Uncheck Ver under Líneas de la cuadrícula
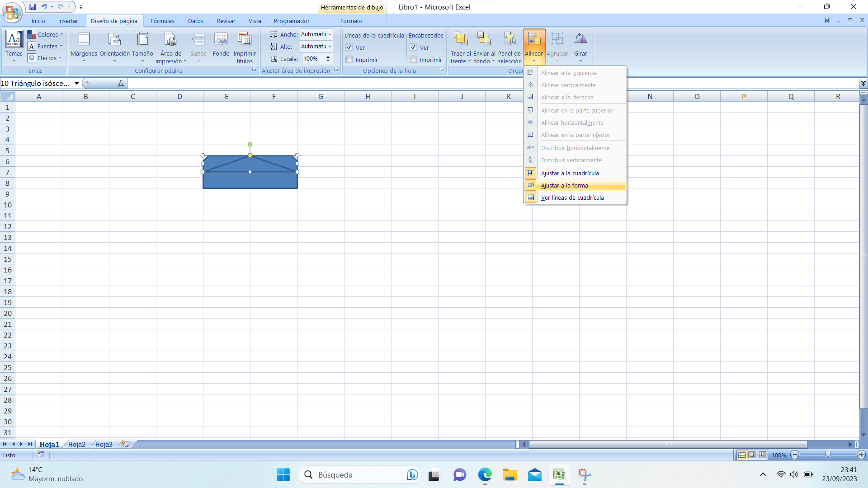The width and height of the screenshot is (868, 488). pos(349,47)
